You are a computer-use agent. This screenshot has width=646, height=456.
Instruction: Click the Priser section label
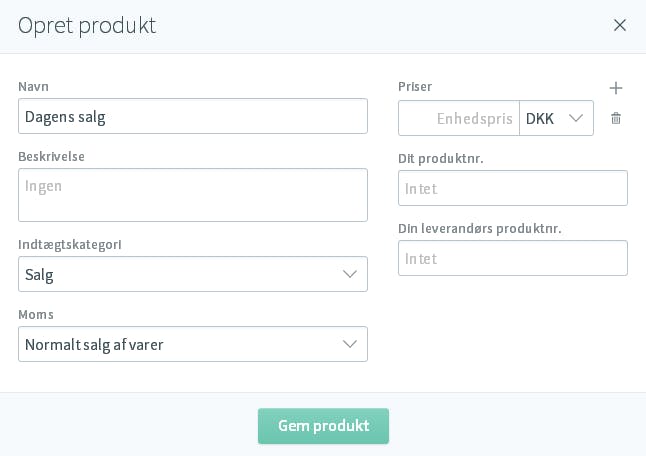point(415,87)
